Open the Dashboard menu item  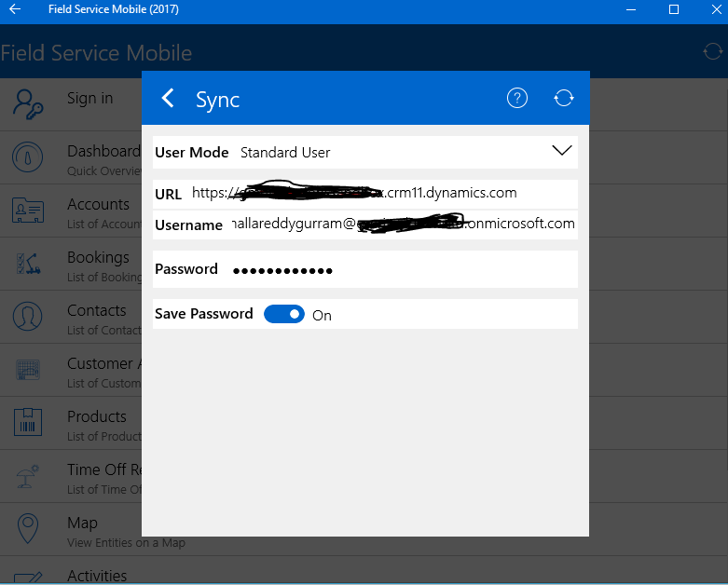[71, 157]
